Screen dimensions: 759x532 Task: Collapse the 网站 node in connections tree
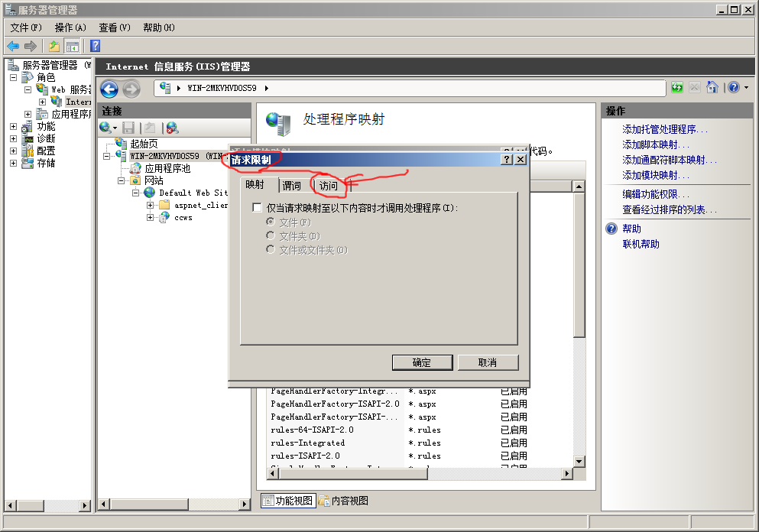pos(122,181)
